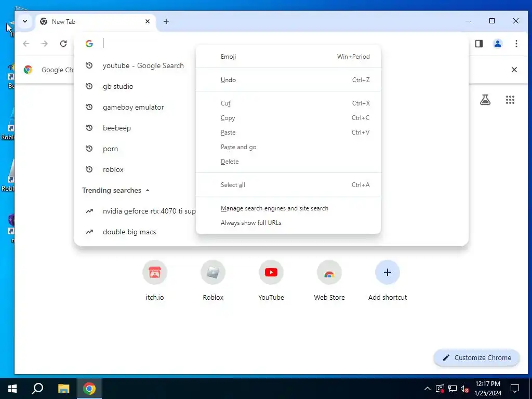Open a new tab with plus icon
532x399 pixels.
[166, 21]
